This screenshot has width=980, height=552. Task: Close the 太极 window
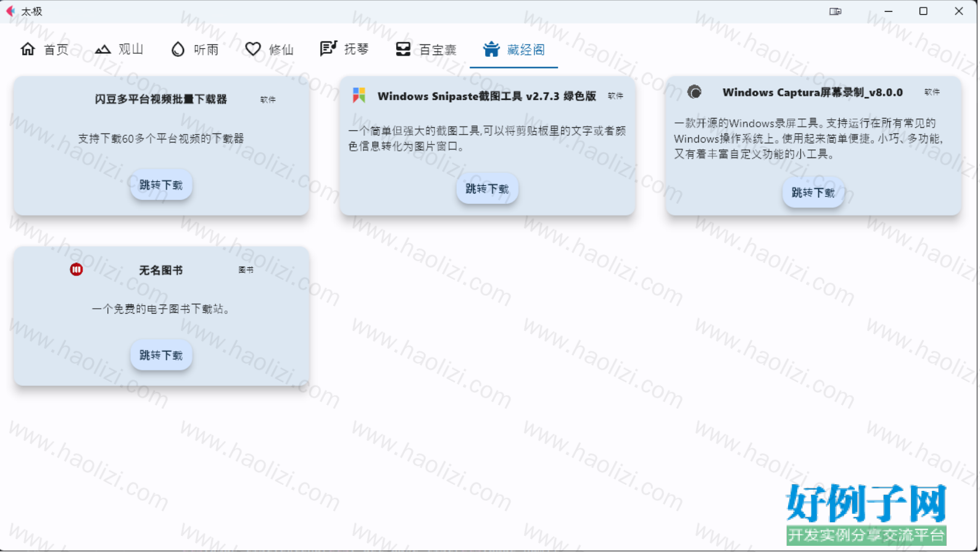click(959, 11)
